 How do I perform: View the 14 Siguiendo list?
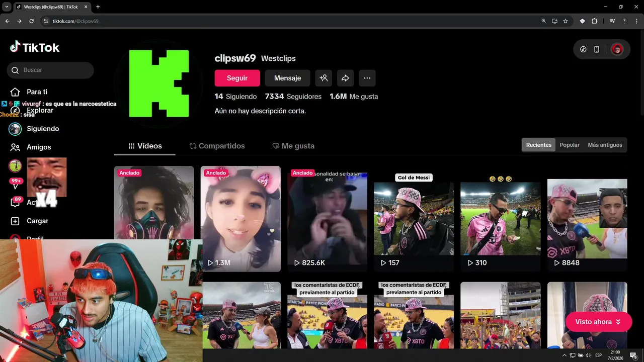235,97
